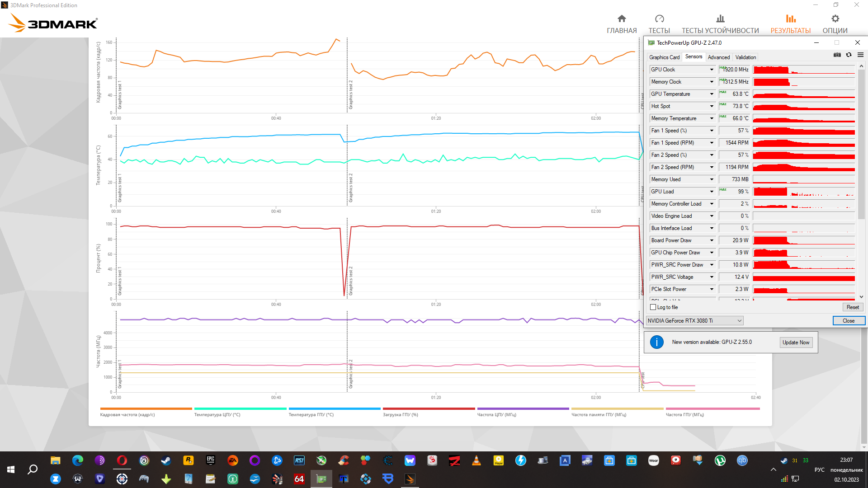
Task: Open the GPU-Z hamburger menu
Action: 860,55
